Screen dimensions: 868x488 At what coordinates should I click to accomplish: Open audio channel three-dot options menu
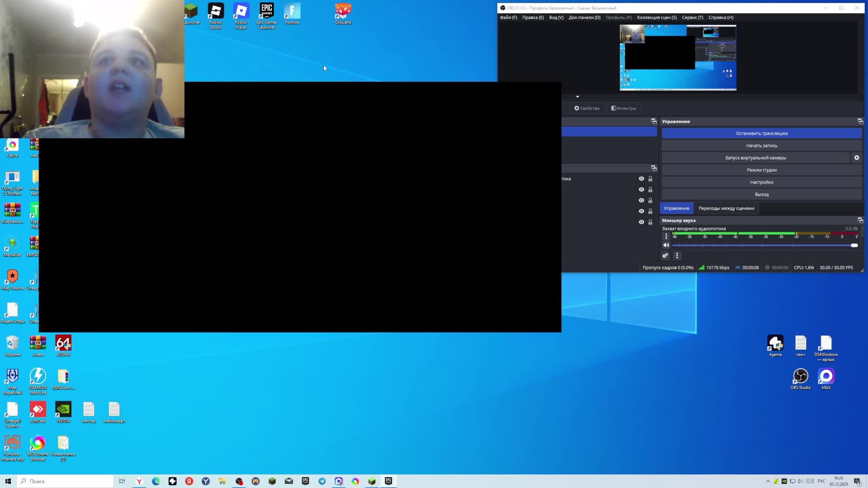coord(666,236)
